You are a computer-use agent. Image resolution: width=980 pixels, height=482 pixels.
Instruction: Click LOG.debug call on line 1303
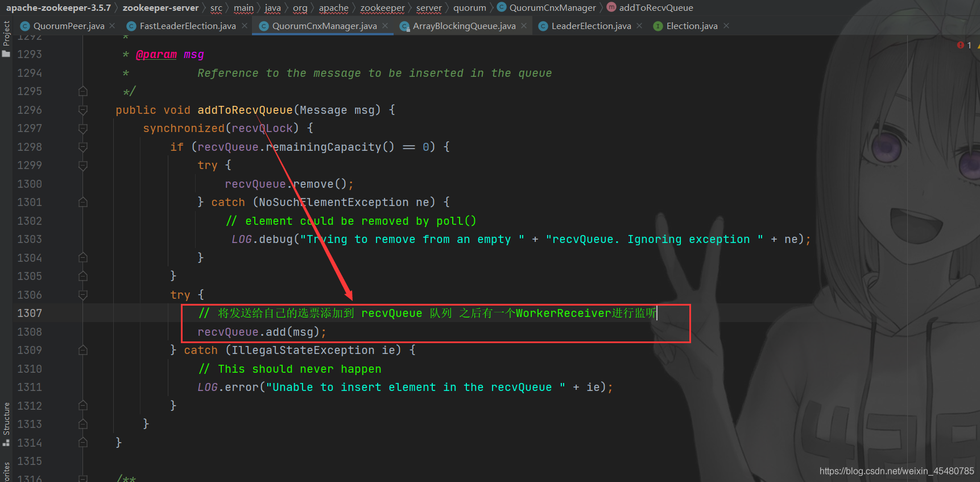262,239
